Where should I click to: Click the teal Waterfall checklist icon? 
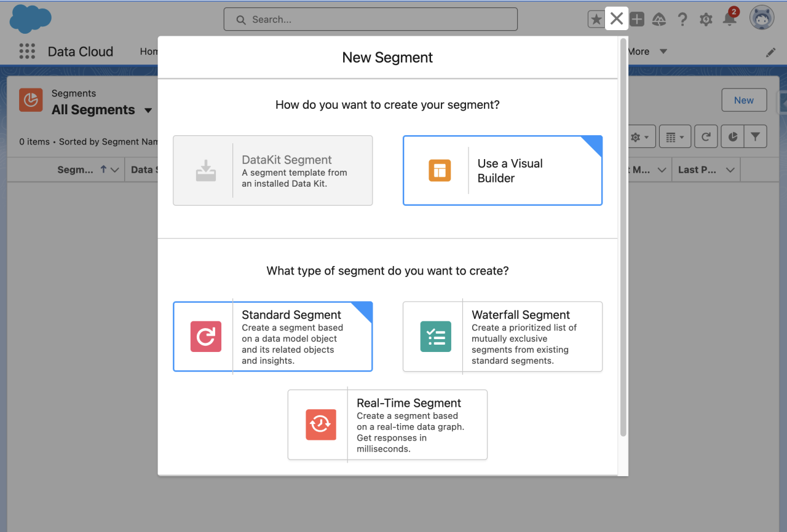(x=436, y=337)
